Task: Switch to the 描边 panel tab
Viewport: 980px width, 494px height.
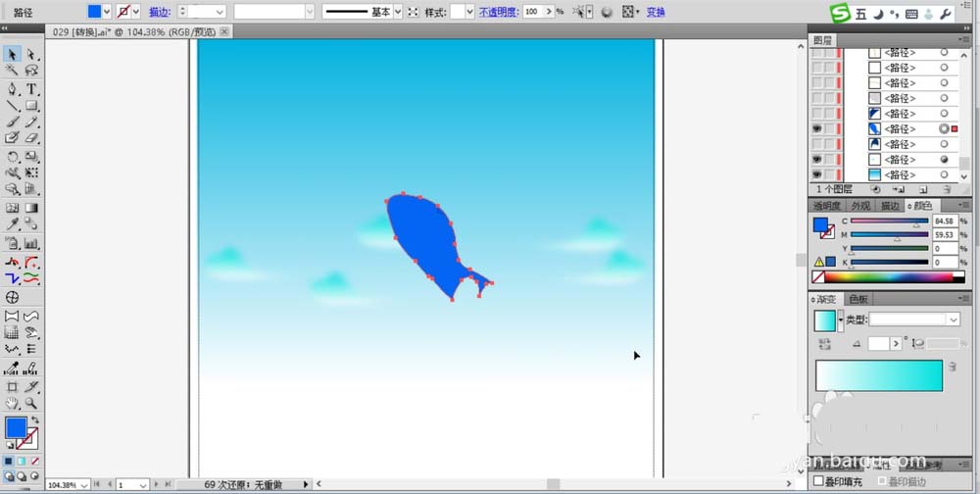Action: tap(890, 206)
